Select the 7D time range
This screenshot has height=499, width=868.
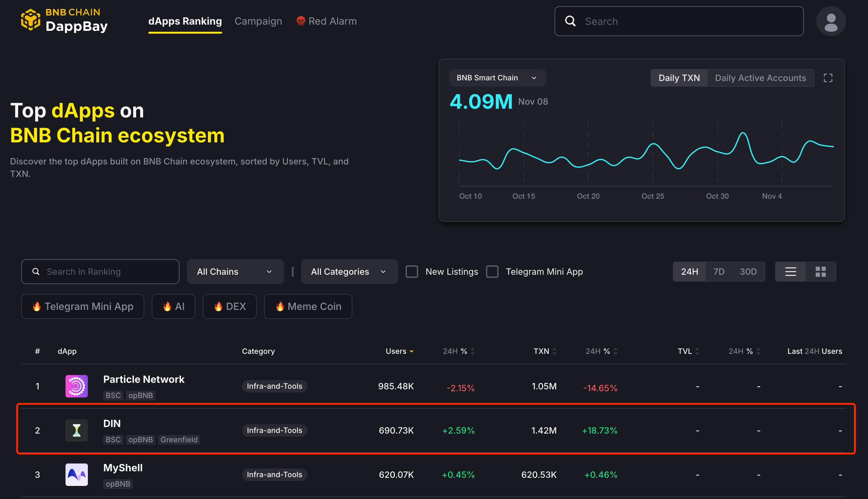pyautogui.click(x=718, y=272)
